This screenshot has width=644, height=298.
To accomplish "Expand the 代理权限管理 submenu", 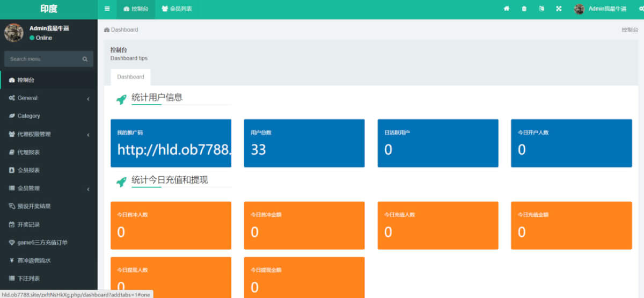I will (48, 134).
